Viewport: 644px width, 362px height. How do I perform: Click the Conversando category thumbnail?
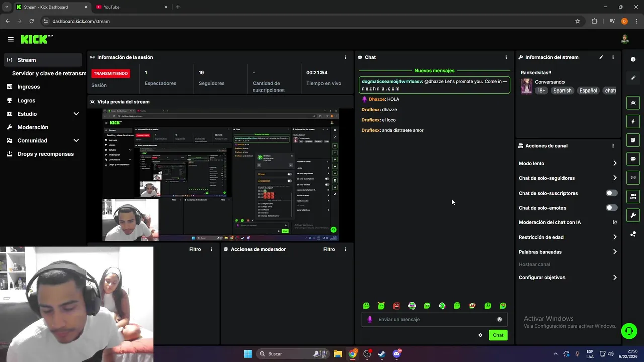coord(526,86)
